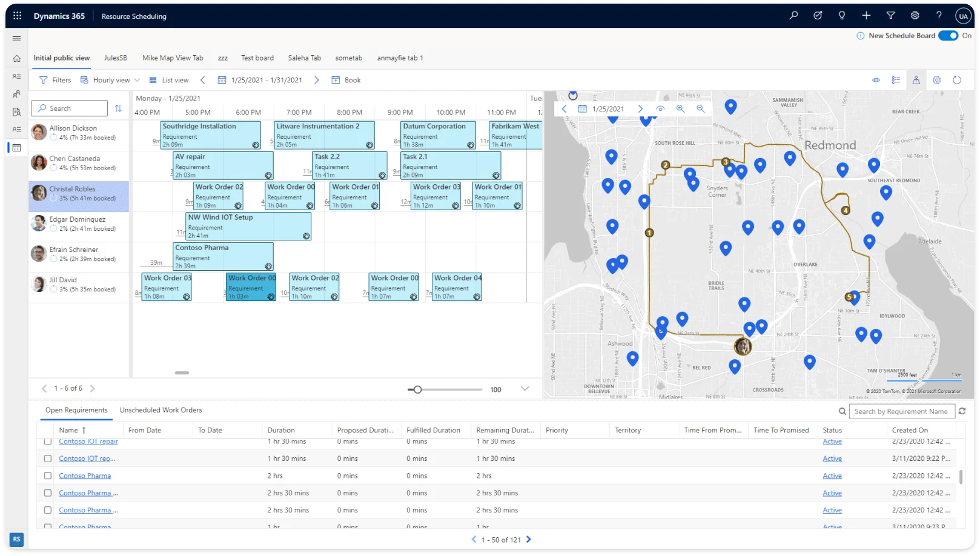Viewport: 980px width, 556px height.
Task: Switch to the Unscheduled Work Orders tab
Action: pos(160,410)
